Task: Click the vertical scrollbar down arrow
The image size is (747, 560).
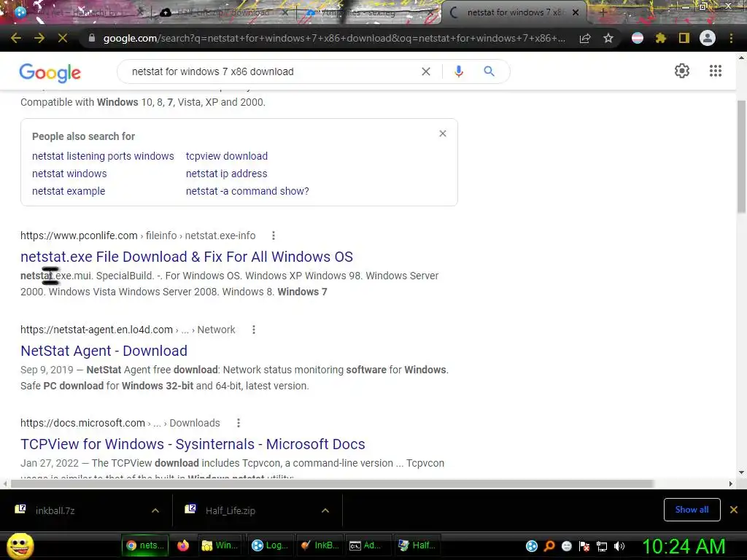Action: tap(741, 472)
